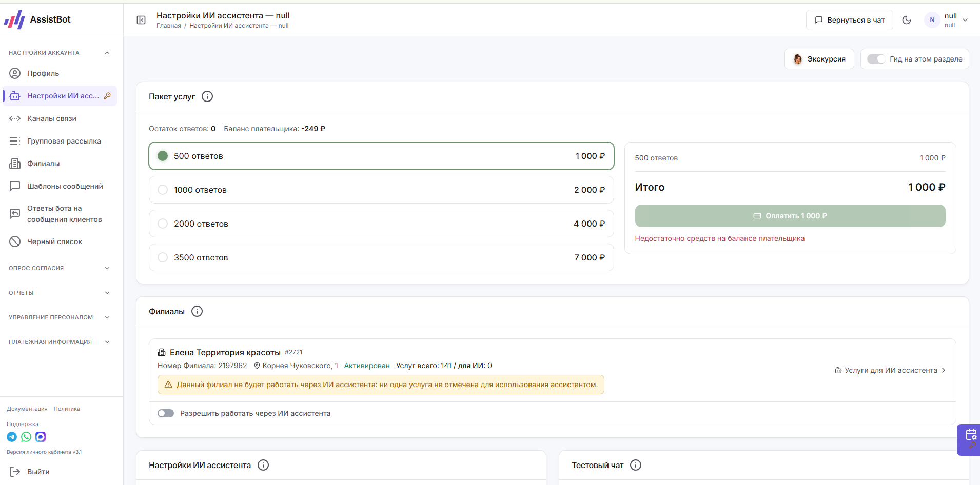Open Каналы связи menu item
Image resolution: width=980 pixels, height=485 pixels.
60,118
